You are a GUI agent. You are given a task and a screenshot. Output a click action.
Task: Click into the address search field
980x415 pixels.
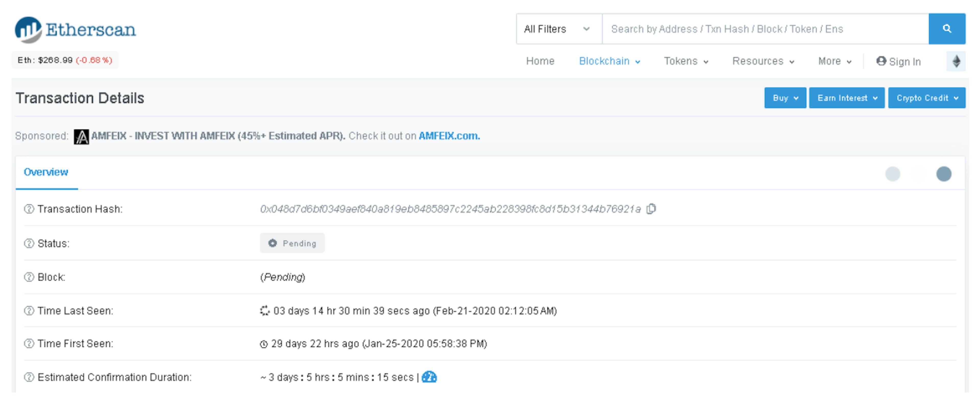click(x=765, y=29)
